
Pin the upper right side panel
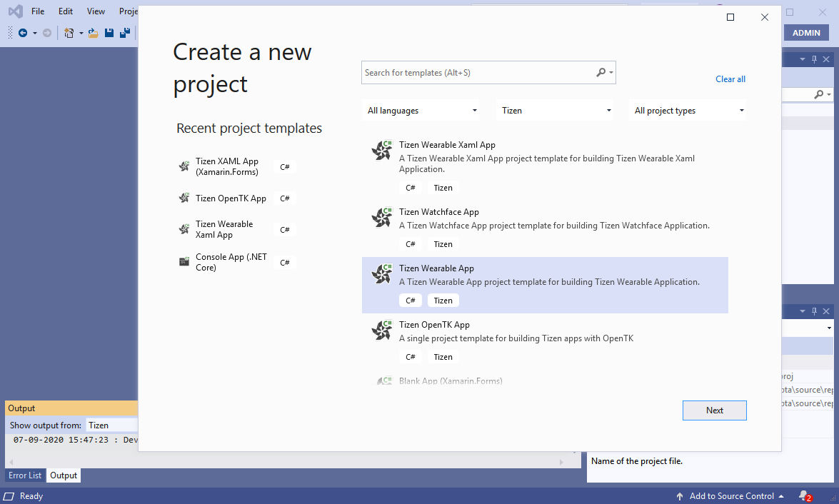tap(814, 59)
